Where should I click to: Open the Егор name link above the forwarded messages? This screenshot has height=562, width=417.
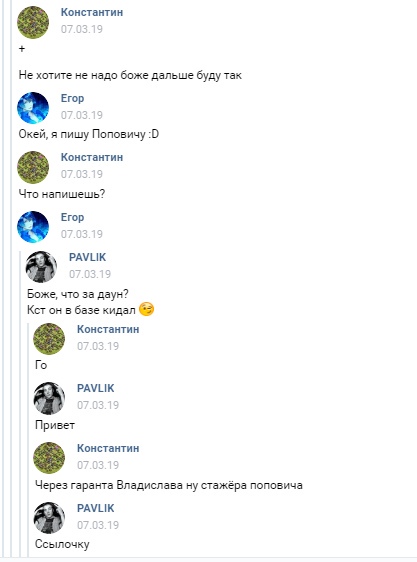point(72,217)
